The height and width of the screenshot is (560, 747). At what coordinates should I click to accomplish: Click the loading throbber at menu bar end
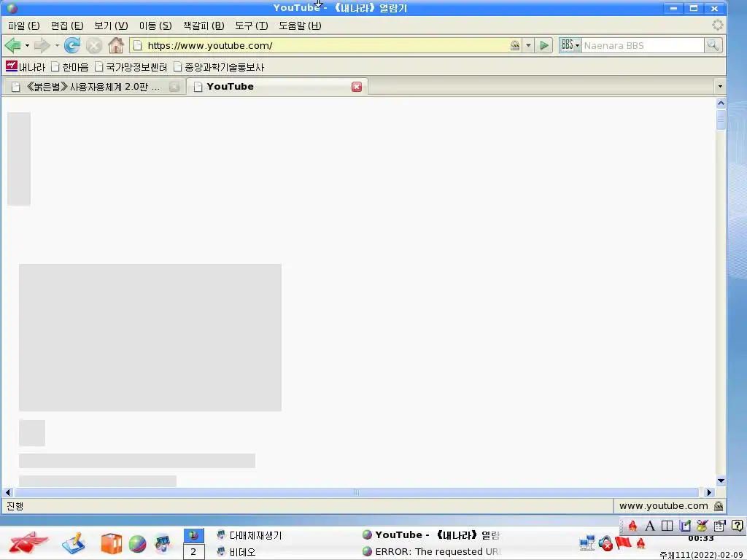(718, 26)
